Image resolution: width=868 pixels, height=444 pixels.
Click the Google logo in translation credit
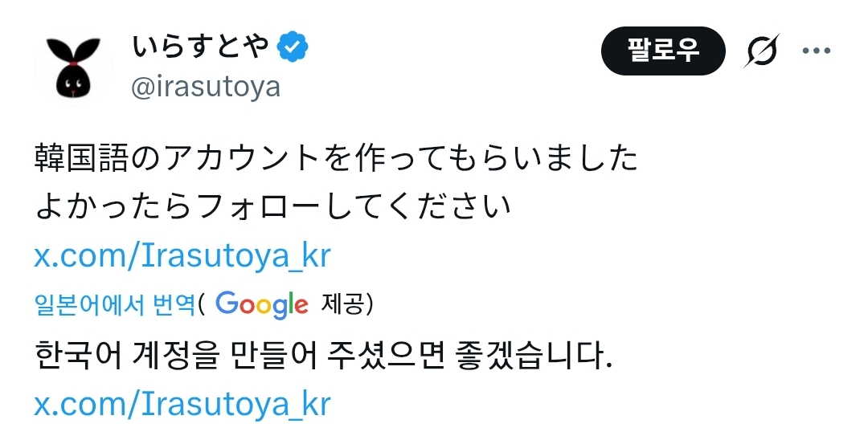(x=262, y=304)
